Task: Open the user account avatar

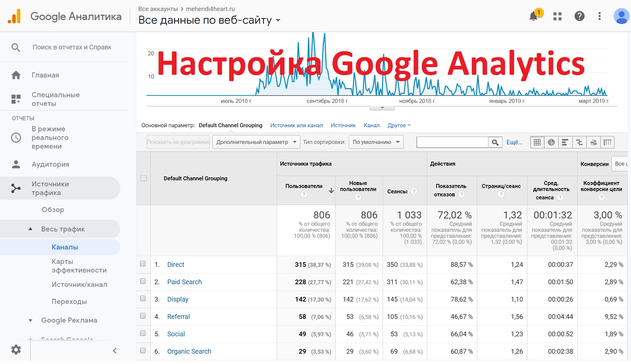Action: click(621, 16)
